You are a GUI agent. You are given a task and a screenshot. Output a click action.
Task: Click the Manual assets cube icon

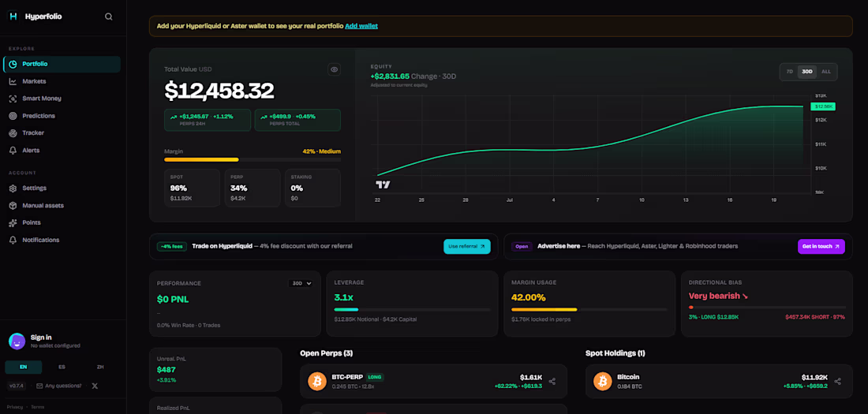click(13, 205)
